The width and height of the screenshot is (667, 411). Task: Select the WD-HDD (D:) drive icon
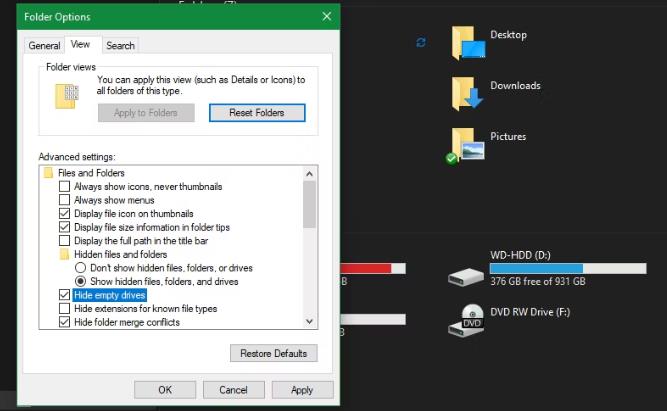click(x=466, y=277)
